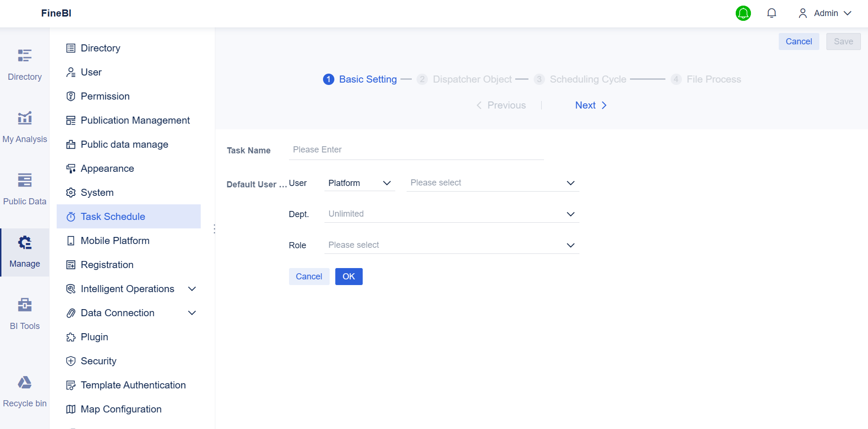Click the FineBI logo
Image resolution: width=868 pixels, height=429 pixels.
(x=56, y=13)
